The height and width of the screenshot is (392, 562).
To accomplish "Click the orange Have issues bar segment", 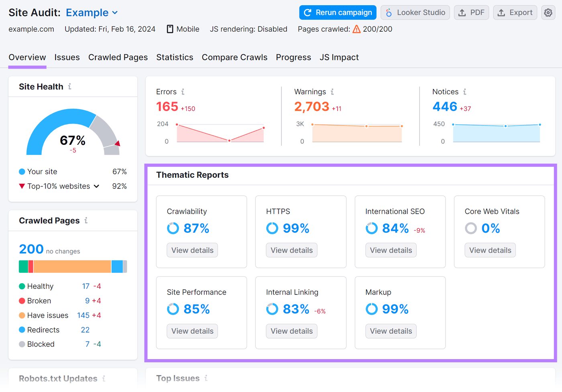I will 72,267.
